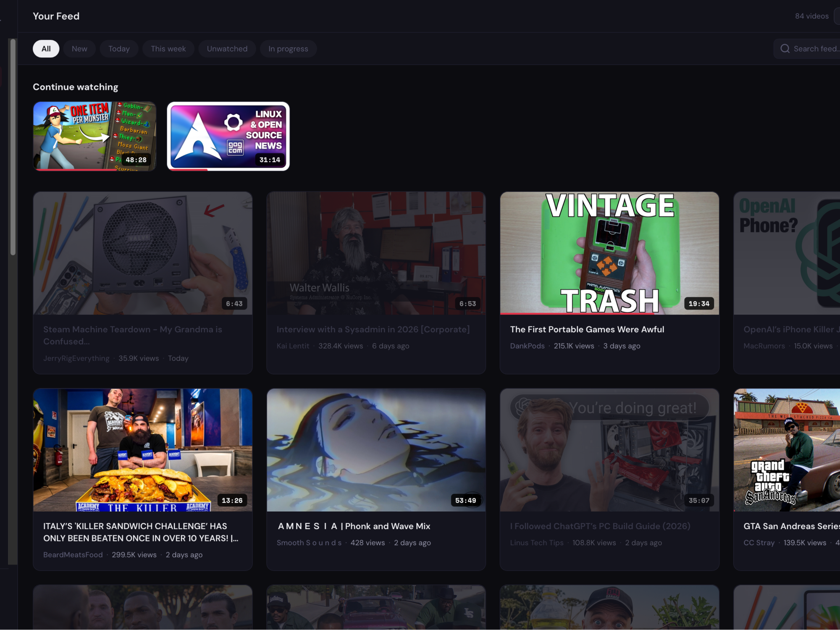Open the GTA San Andreas Series title
Image resolution: width=840 pixels, height=630 pixels.
(x=792, y=526)
